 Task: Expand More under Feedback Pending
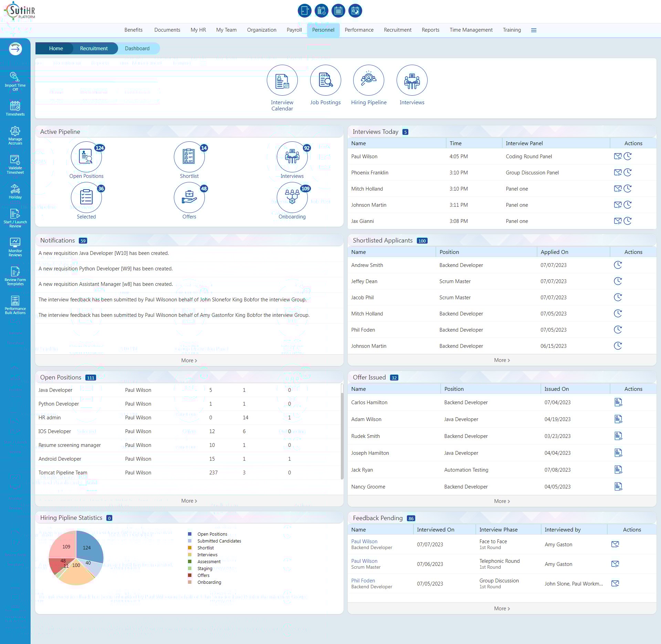click(502, 608)
